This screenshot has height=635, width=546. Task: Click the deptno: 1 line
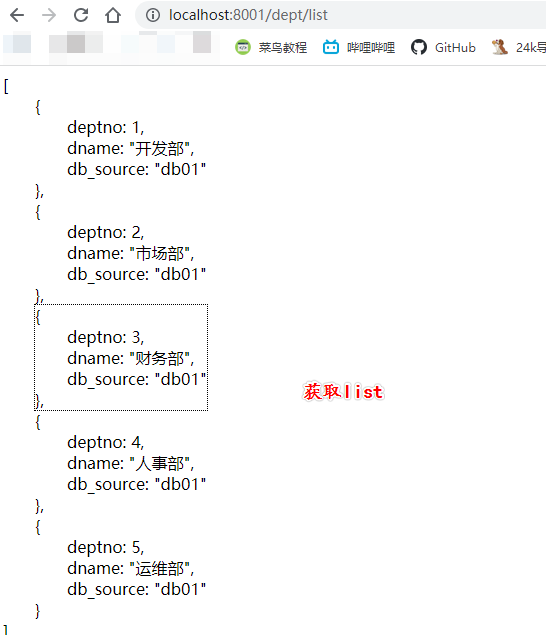coord(106,128)
